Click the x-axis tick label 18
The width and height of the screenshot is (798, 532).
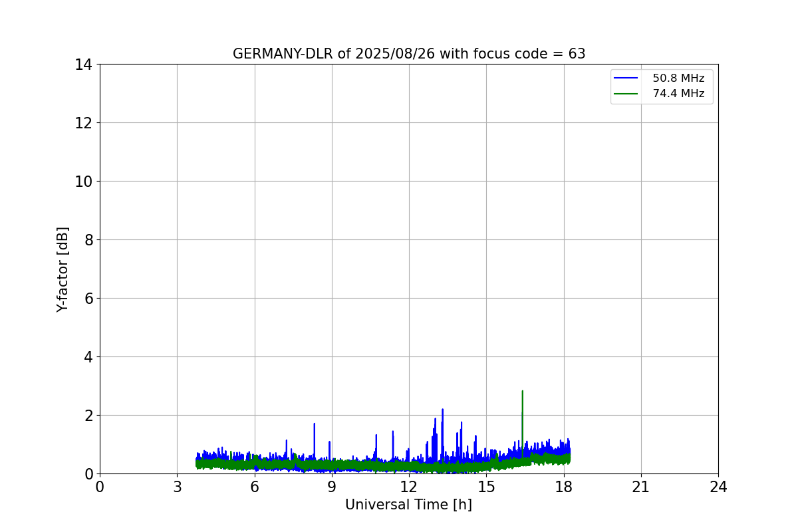click(564, 487)
